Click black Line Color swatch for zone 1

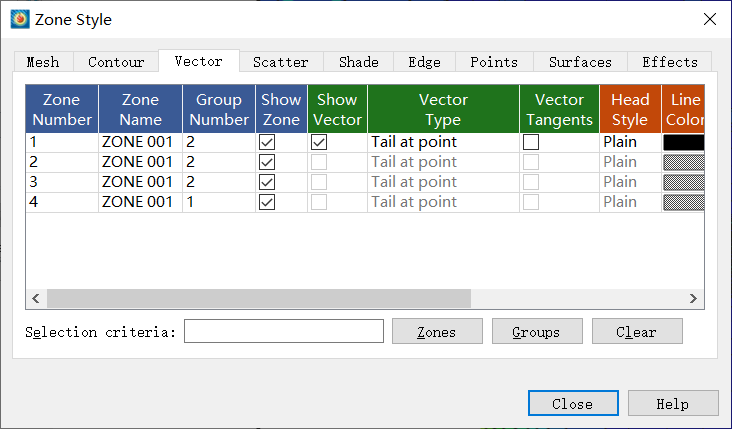click(x=683, y=142)
